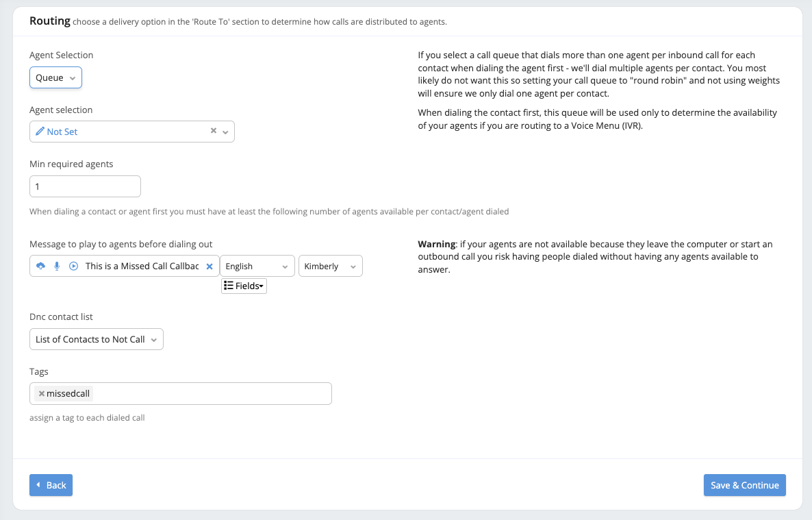Click the cloud upload audio icon
Image resolution: width=812 pixels, height=520 pixels.
pyautogui.click(x=40, y=266)
